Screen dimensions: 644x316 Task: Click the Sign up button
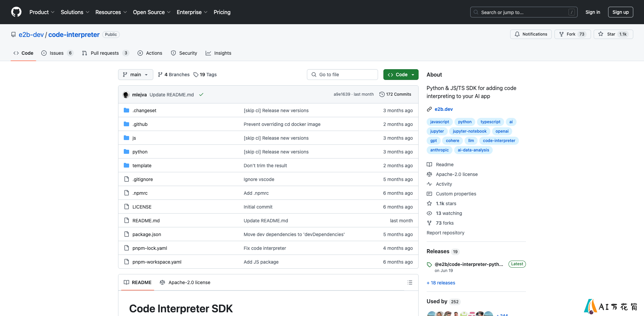point(621,12)
